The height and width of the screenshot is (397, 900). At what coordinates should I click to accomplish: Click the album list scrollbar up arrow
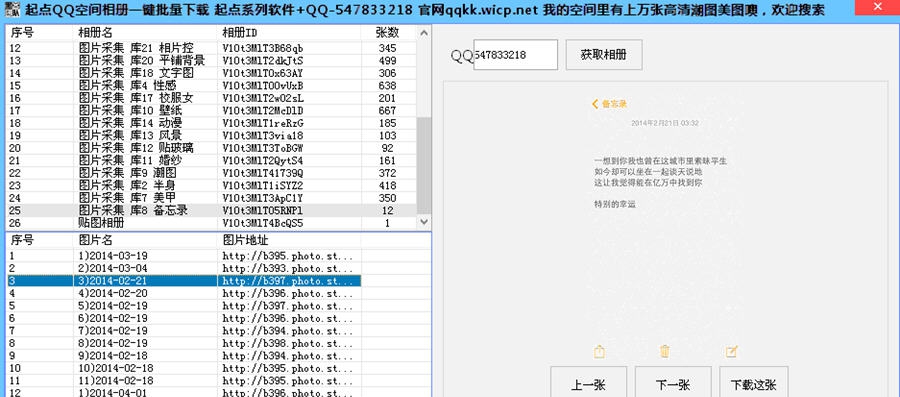coord(424,33)
